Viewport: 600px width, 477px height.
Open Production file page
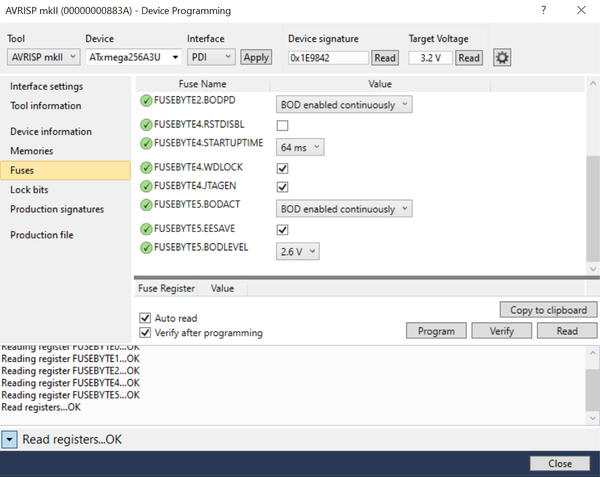[42, 235]
